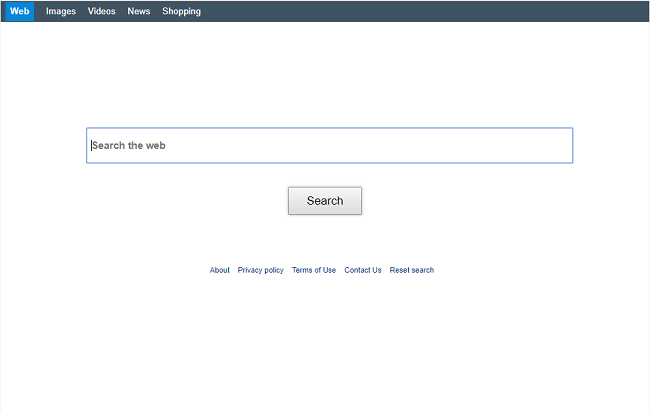The width and height of the screenshot is (650, 412).
Task: Click the Search the web input field
Action: (329, 145)
